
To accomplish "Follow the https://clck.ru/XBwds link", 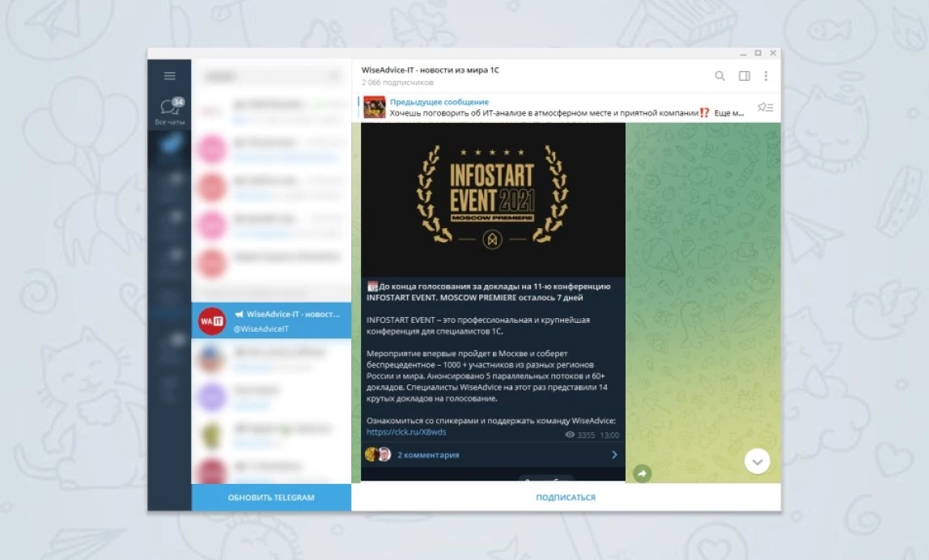I will 406,432.
